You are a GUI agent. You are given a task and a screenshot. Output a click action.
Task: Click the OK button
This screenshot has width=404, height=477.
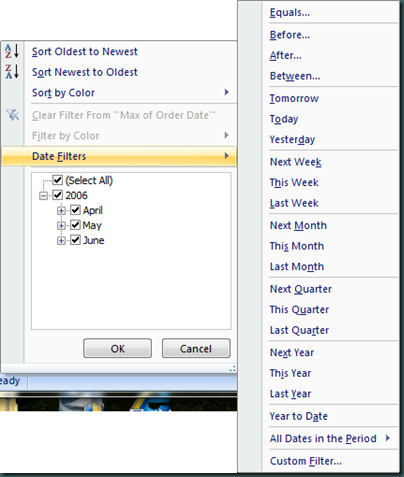pyautogui.click(x=117, y=348)
